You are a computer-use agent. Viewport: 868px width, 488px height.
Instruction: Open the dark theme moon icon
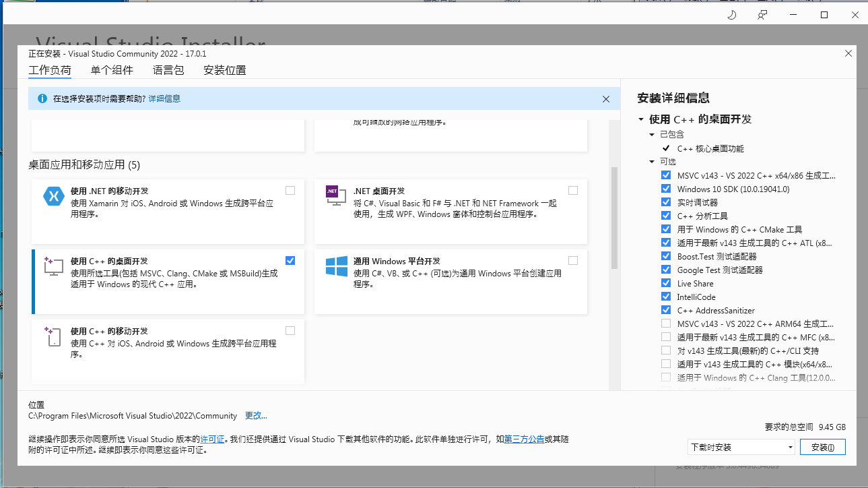[731, 14]
